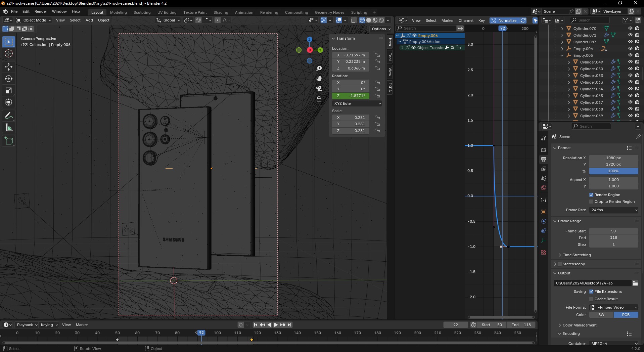Viewport: 644px width, 352px height.
Task: Jump to last frame
Action: [x=289, y=325]
